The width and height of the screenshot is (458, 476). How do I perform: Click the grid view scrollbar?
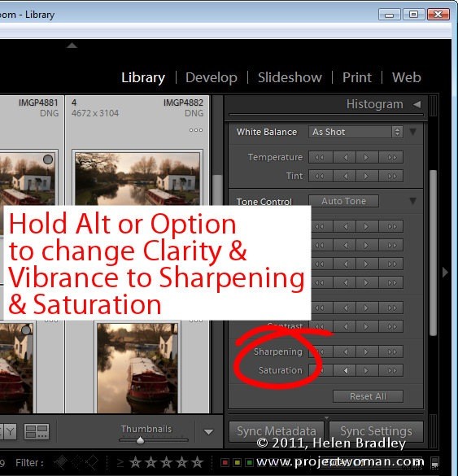[x=217, y=190]
